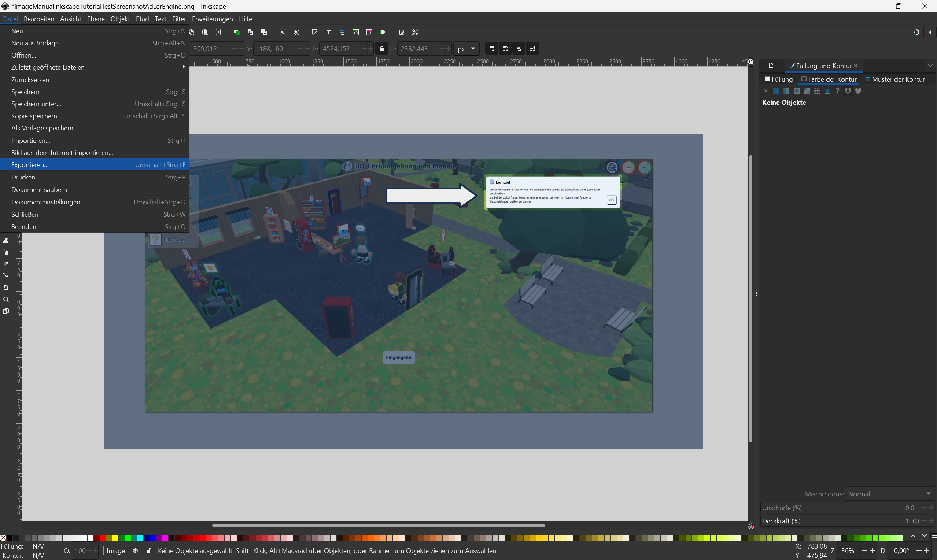This screenshot has height=560, width=937.
Task: Select the flat color paint icon
Action: point(776,91)
